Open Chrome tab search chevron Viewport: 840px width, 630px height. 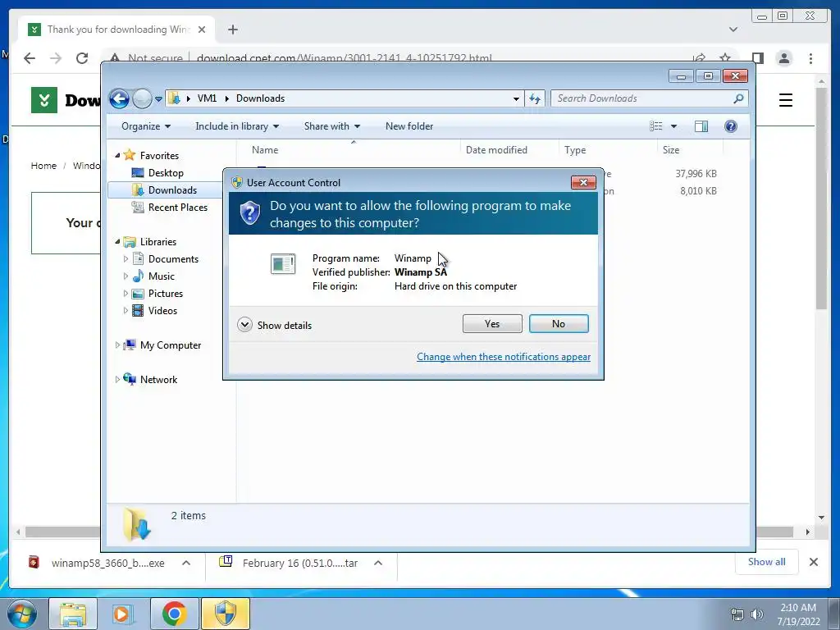(733, 30)
